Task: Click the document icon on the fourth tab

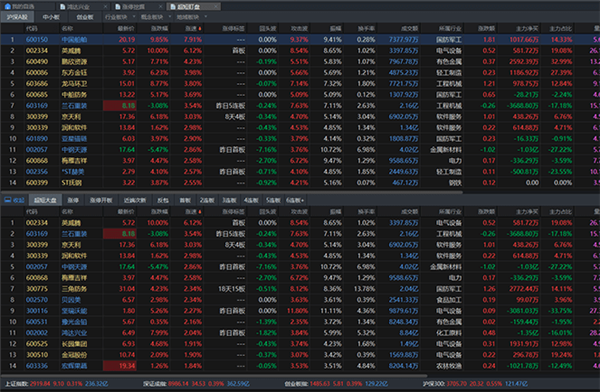Action: (173, 7)
